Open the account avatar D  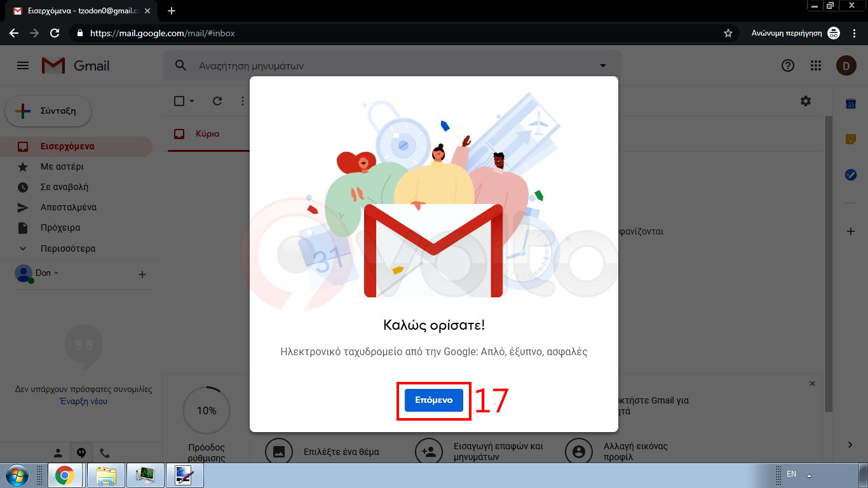pyautogui.click(x=846, y=65)
